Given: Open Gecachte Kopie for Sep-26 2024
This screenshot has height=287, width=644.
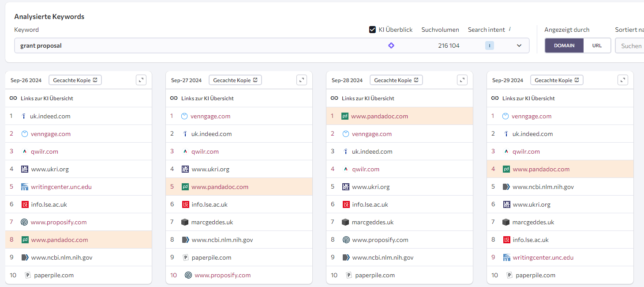Looking at the screenshot, I should coord(75,80).
